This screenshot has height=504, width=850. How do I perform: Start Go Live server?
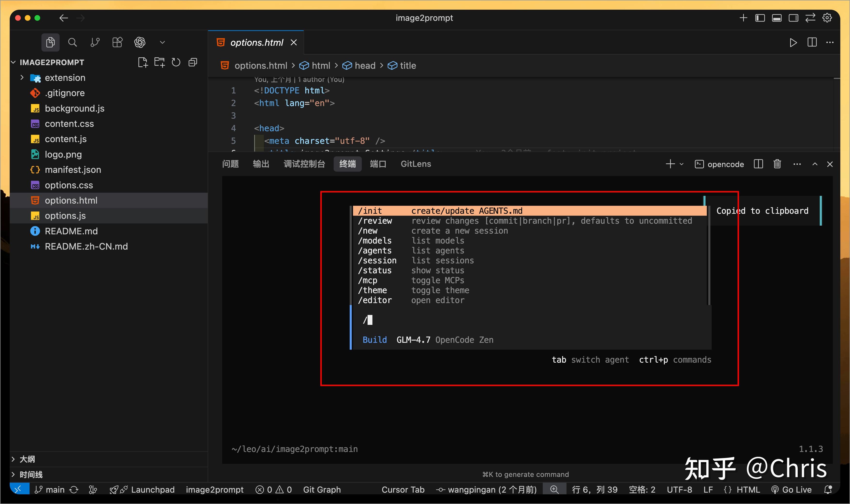791,490
